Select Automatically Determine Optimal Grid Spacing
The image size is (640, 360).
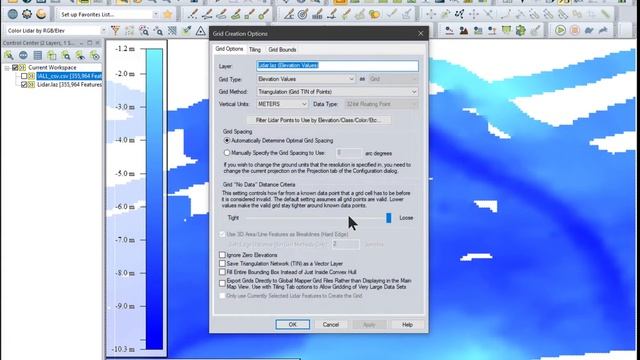(x=227, y=140)
